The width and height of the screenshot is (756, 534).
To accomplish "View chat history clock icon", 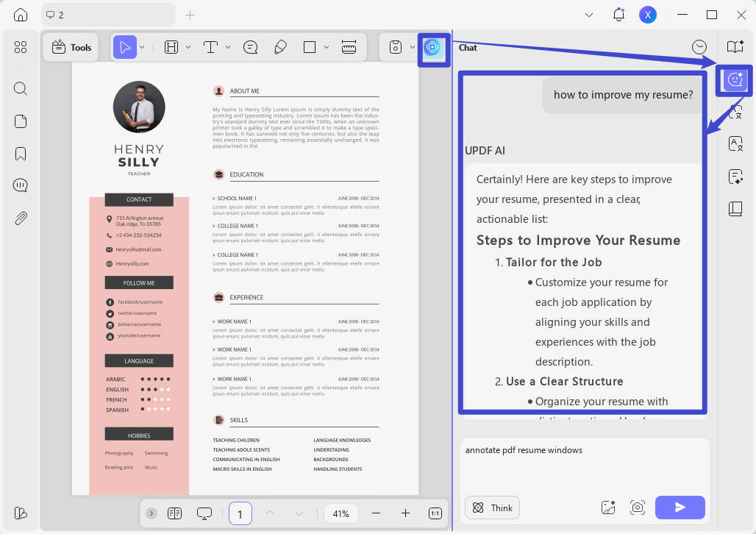I will click(699, 47).
